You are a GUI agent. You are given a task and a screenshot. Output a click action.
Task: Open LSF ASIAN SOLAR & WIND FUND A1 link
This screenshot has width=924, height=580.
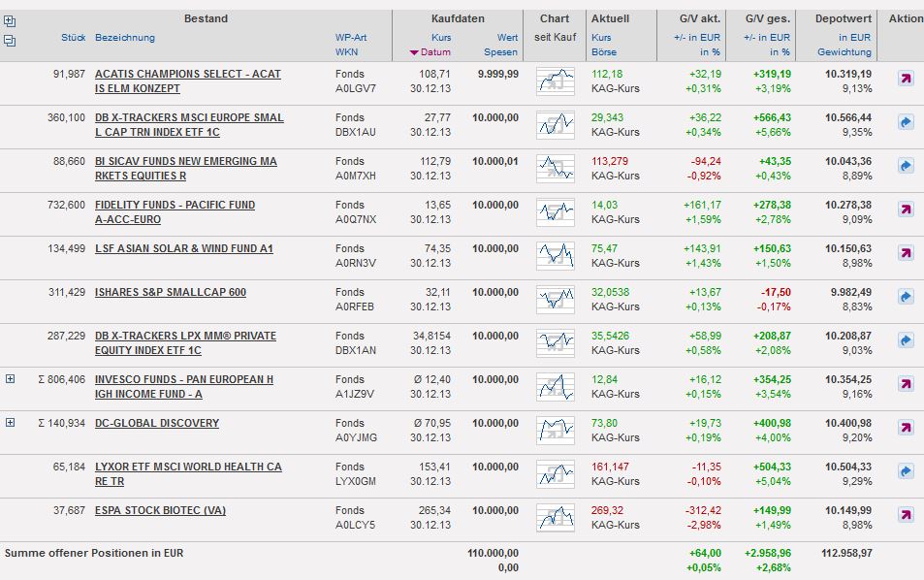pos(184,248)
